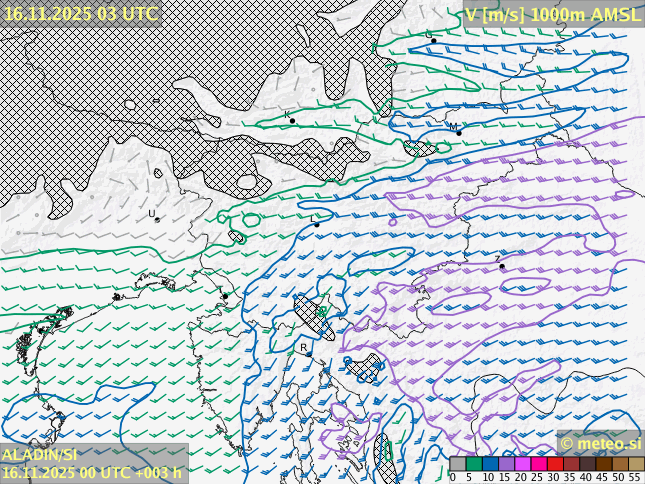The width and height of the screenshot is (645, 484).
Task: Click the V [m/s] 1000m AMSL title
Action: coord(552,14)
